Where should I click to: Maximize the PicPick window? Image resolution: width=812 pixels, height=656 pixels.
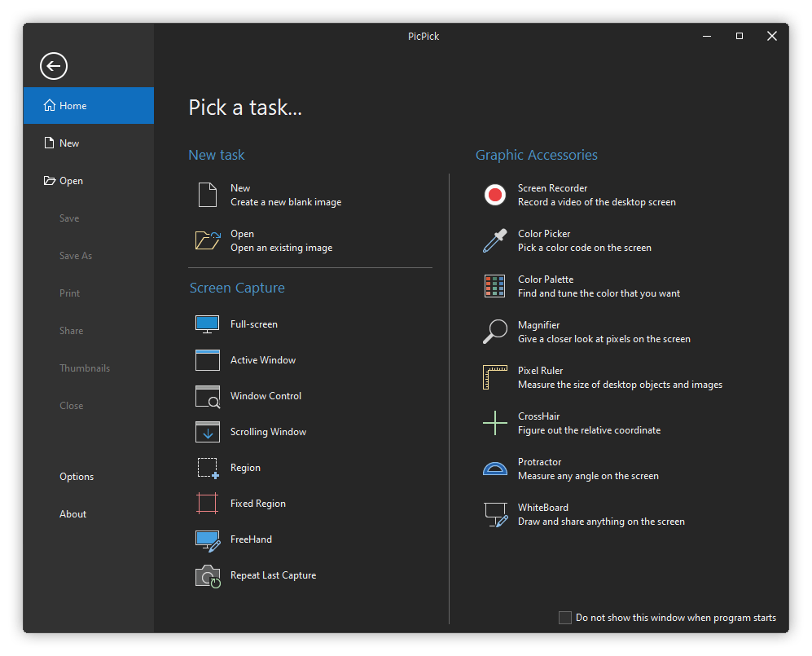740,36
